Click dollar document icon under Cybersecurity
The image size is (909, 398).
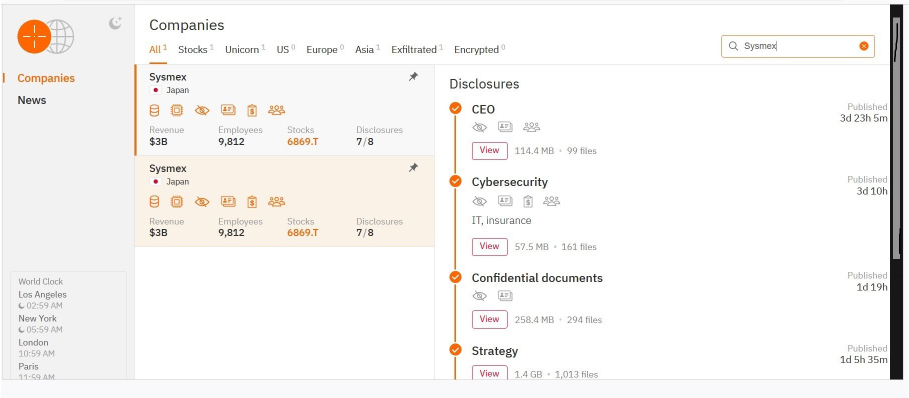pos(528,201)
